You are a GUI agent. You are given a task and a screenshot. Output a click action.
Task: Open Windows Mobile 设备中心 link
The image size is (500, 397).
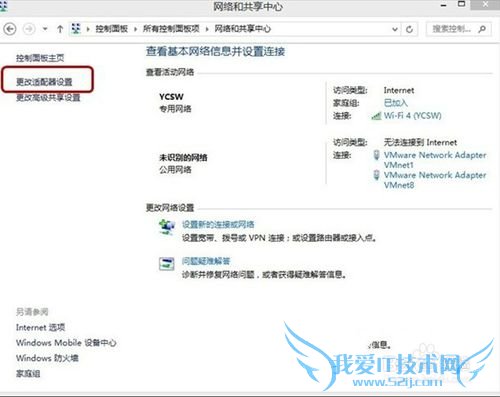tap(66, 343)
